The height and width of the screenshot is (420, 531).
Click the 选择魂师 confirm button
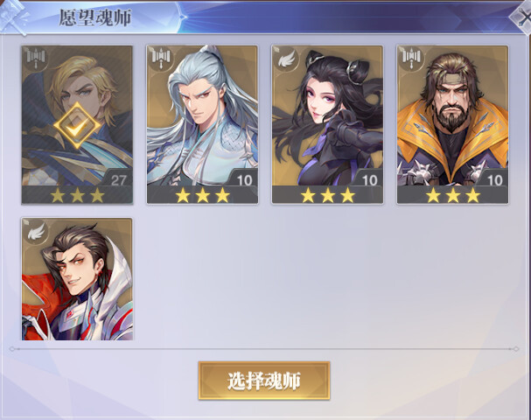[x=264, y=381]
